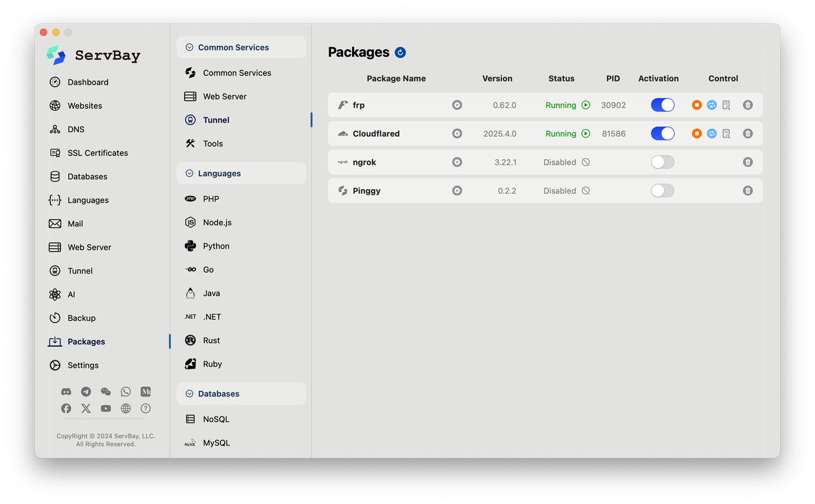The height and width of the screenshot is (504, 815).
Task: Click the frp version 0.62.0
Action: [x=504, y=105]
